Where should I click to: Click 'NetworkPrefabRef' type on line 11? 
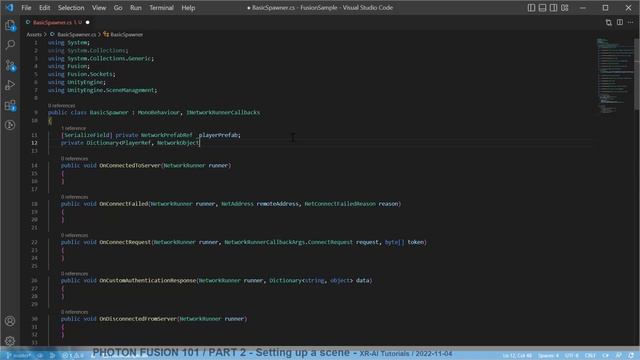[x=167, y=135]
